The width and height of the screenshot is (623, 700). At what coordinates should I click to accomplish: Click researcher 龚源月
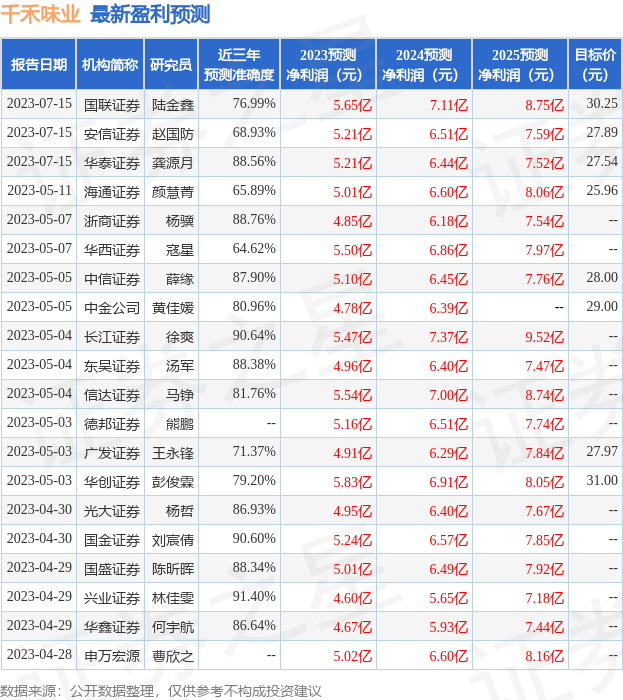(173, 163)
